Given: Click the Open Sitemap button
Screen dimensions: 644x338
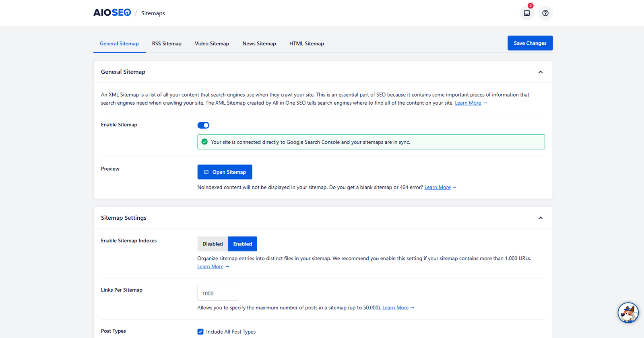Looking at the screenshot, I should 225,172.
